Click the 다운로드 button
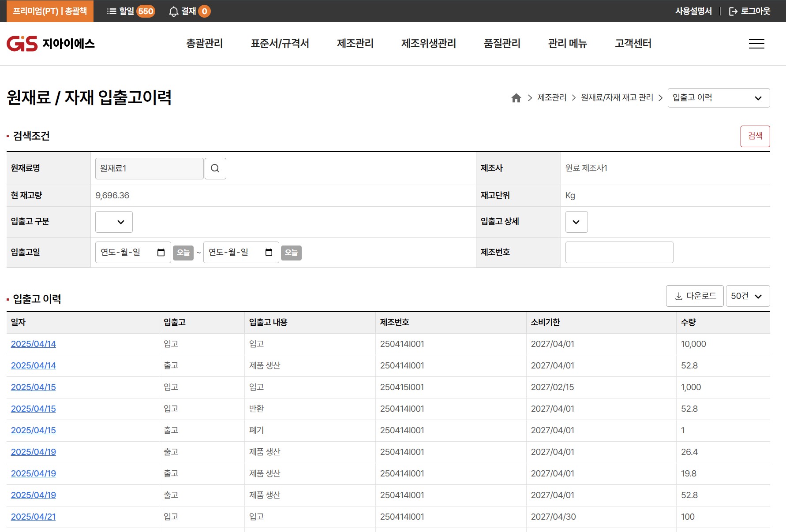This screenshot has width=786, height=532. (695, 296)
